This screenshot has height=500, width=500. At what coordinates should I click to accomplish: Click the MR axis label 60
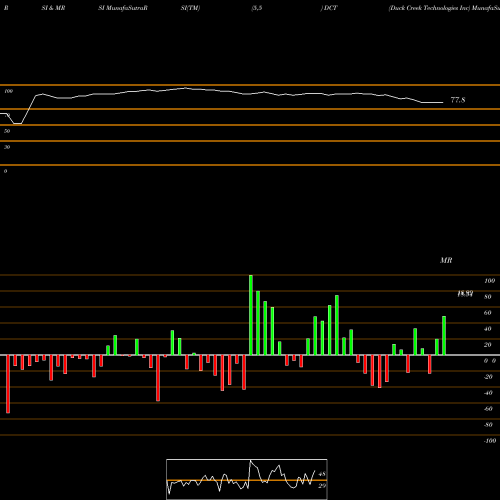tap(488, 313)
